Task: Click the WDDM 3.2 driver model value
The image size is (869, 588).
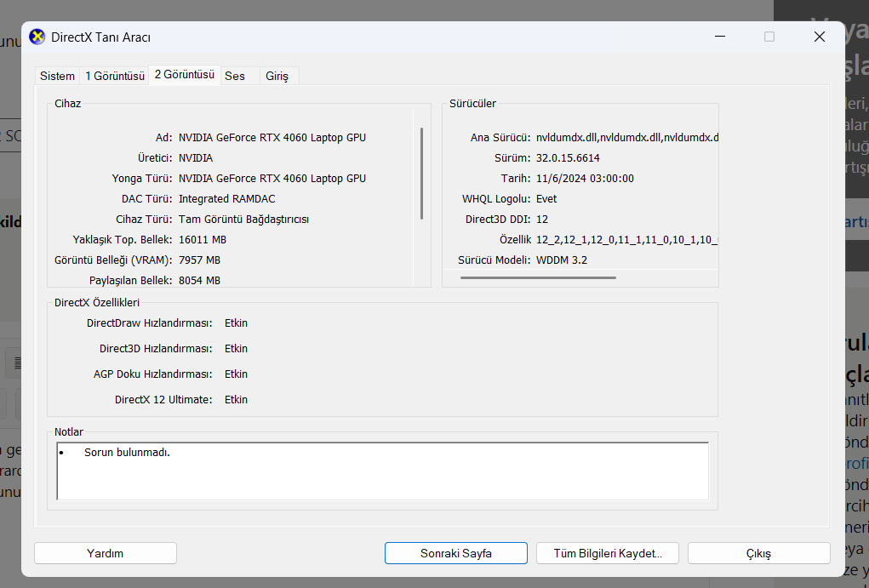Action: (562, 260)
